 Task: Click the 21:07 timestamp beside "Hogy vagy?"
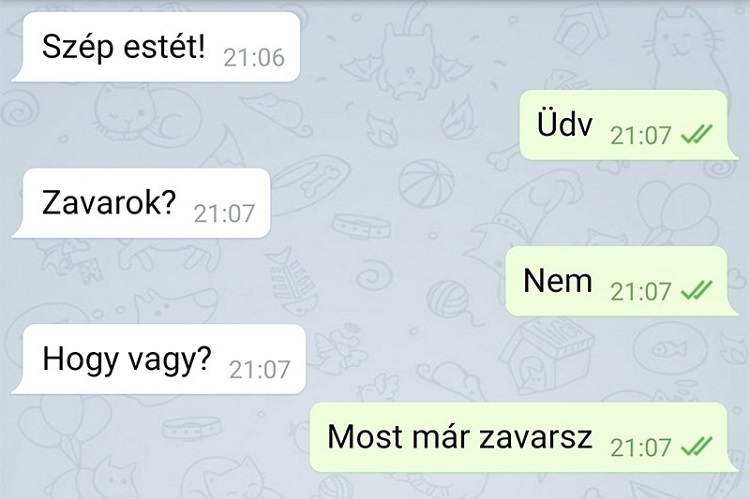pos(260,370)
